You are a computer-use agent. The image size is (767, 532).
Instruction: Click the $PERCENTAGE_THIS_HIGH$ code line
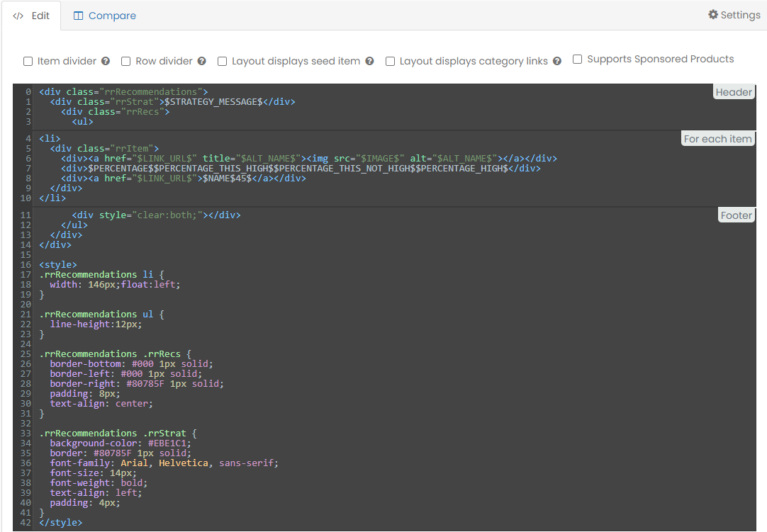pos(301,168)
